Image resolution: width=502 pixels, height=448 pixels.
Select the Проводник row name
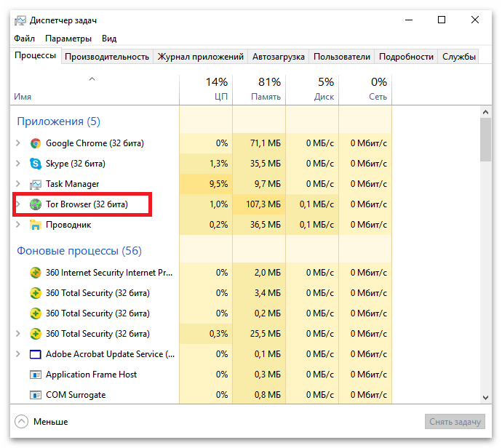(68, 225)
